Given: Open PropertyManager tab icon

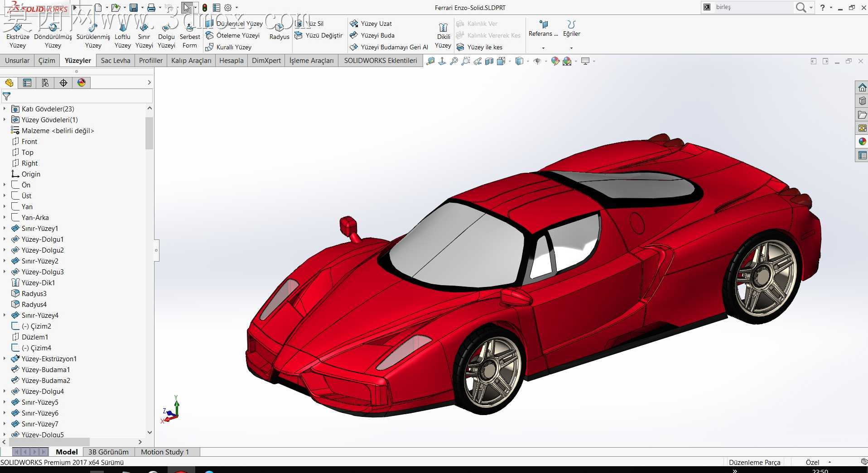Looking at the screenshot, I should 27,83.
